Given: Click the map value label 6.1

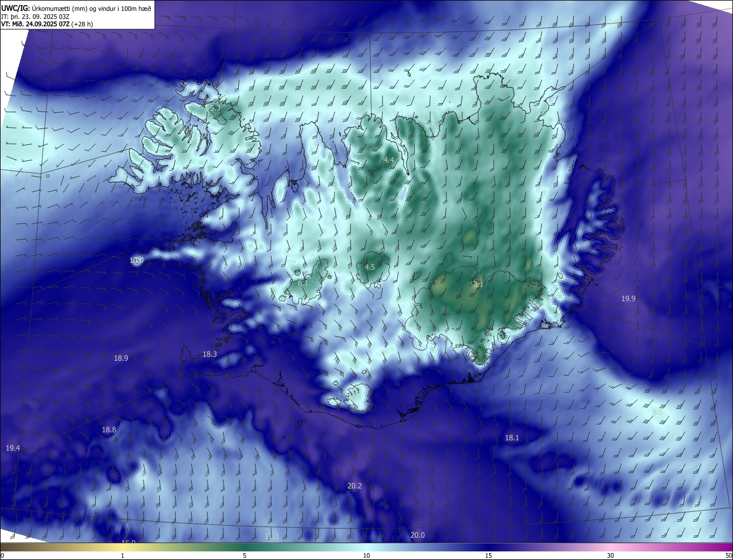Looking at the screenshot, I should coord(303,283).
